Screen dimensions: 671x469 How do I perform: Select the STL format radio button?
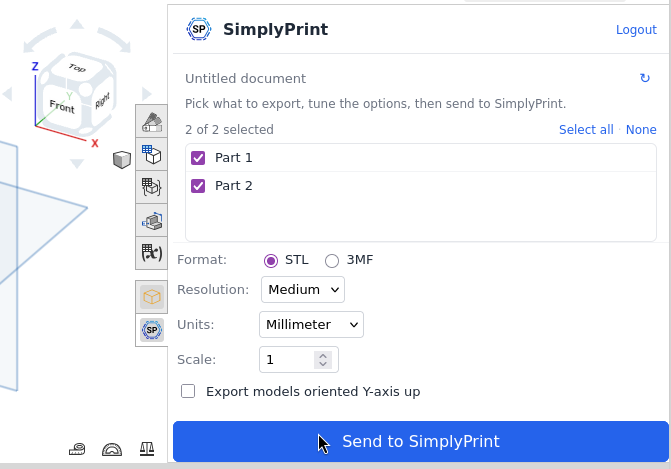click(x=271, y=261)
